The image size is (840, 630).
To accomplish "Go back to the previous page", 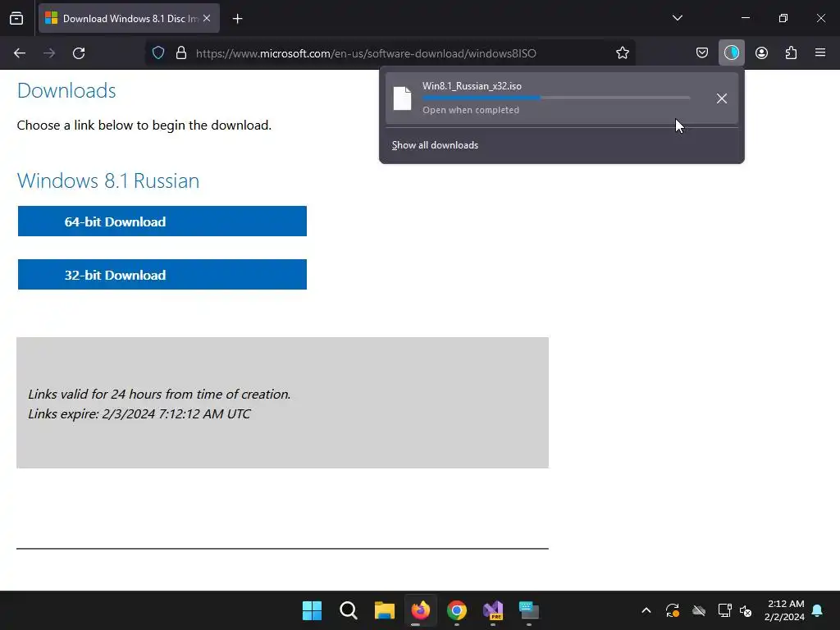I will point(20,53).
